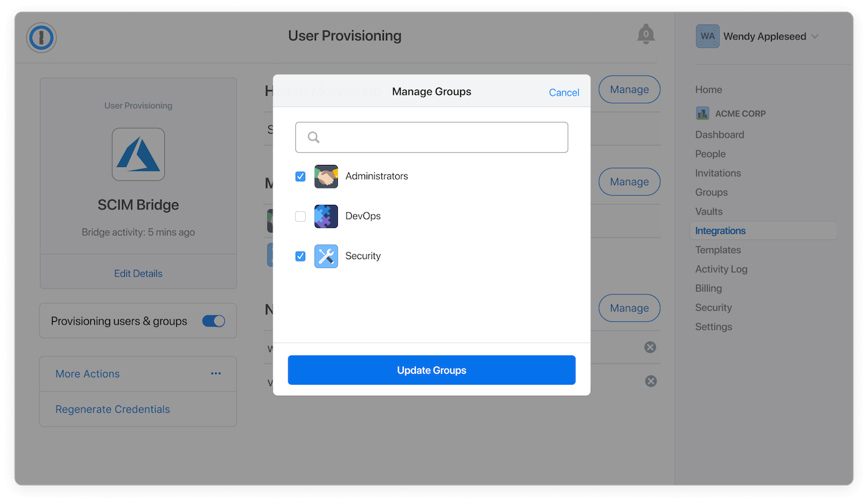
Task: Click the DevOps group avatar icon
Action: tap(326, 216)
